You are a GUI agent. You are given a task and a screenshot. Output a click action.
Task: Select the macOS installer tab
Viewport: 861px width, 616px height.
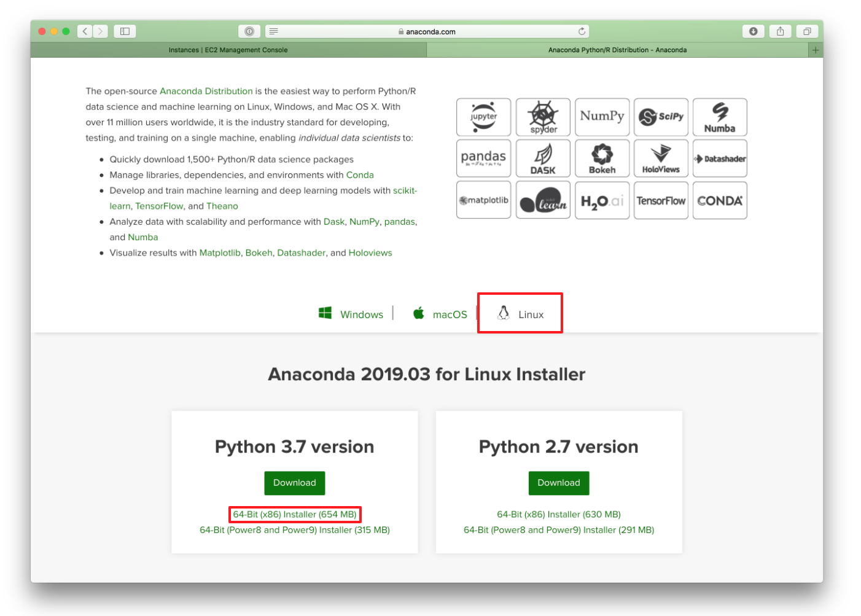440,314
